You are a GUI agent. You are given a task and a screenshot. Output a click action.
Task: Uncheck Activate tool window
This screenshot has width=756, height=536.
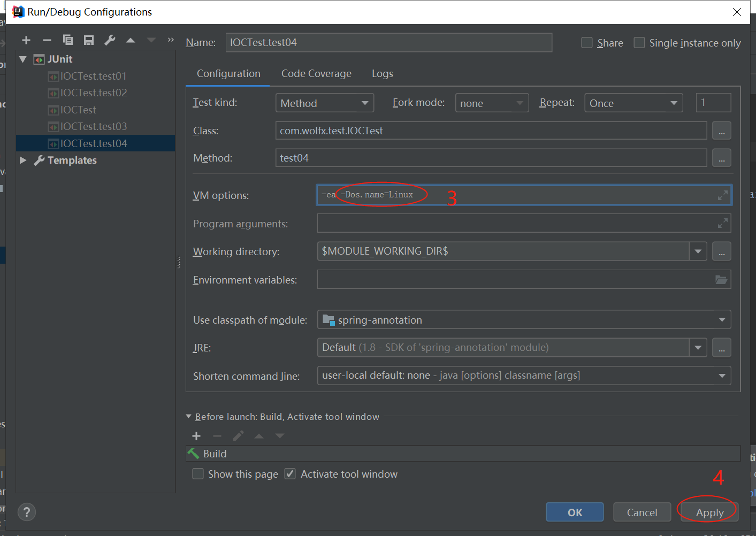point(290,474)
